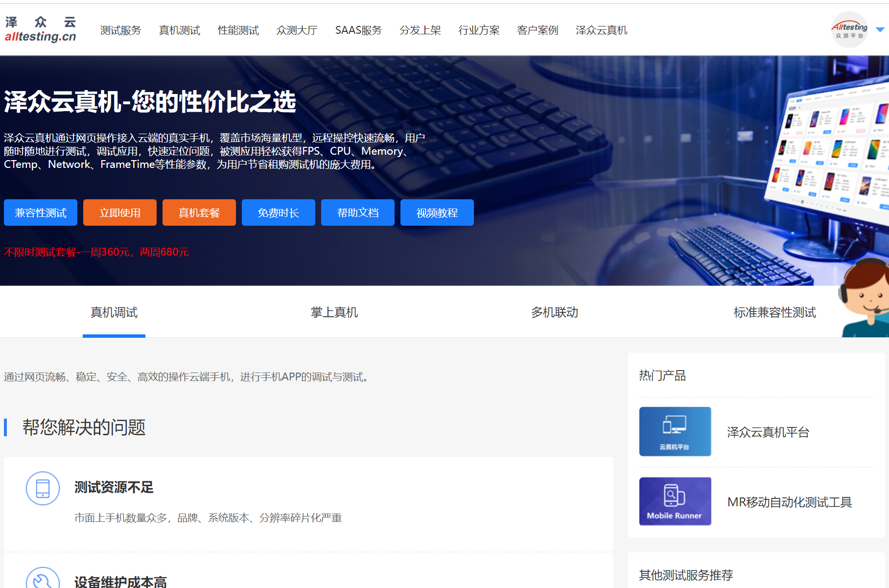Click the 通过网页流畅、稳定 intro sentence
This screenshot has width=889, height=588.
pyautogui.click(x=187, y=377)
